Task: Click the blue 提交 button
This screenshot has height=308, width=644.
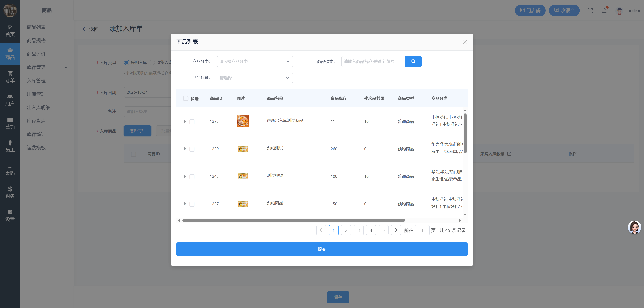Action: click(322, 249)
